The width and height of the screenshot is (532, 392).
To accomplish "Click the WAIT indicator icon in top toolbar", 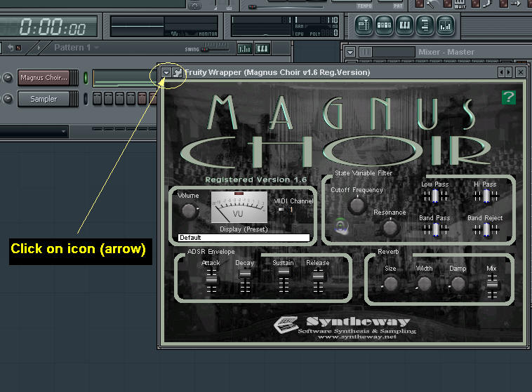I will [460, 4].
